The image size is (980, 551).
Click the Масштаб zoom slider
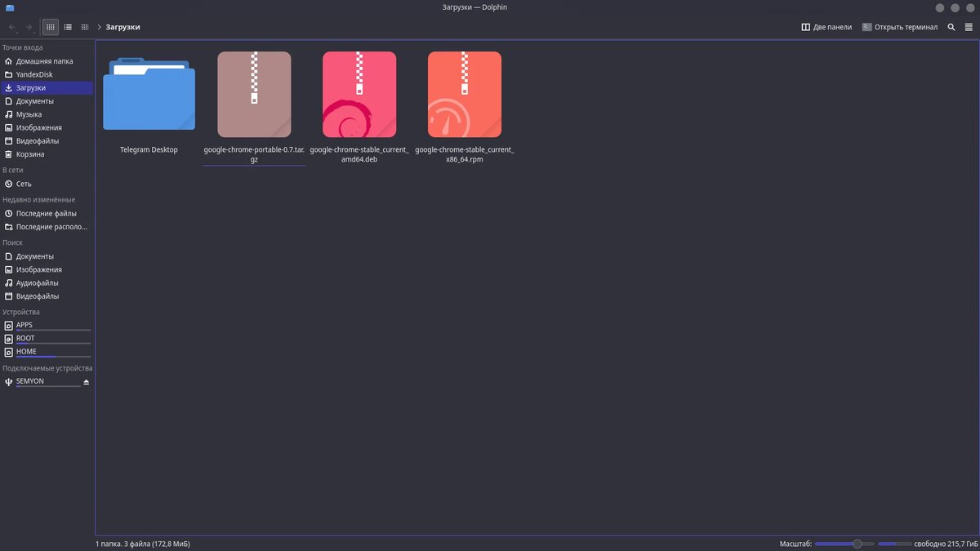pos(844,544)
